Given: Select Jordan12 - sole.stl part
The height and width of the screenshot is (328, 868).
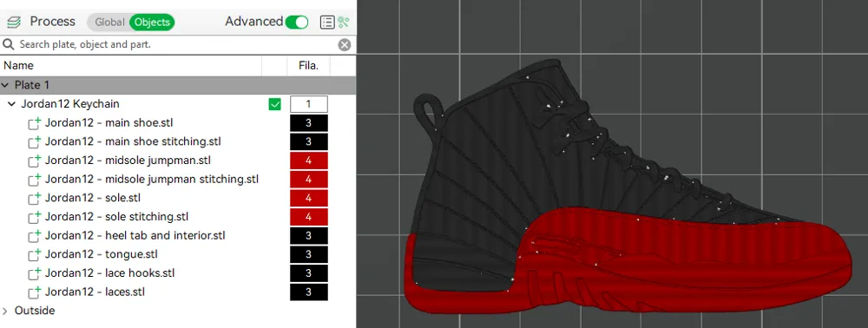Looking at the screenshot, I should point(93,198).
